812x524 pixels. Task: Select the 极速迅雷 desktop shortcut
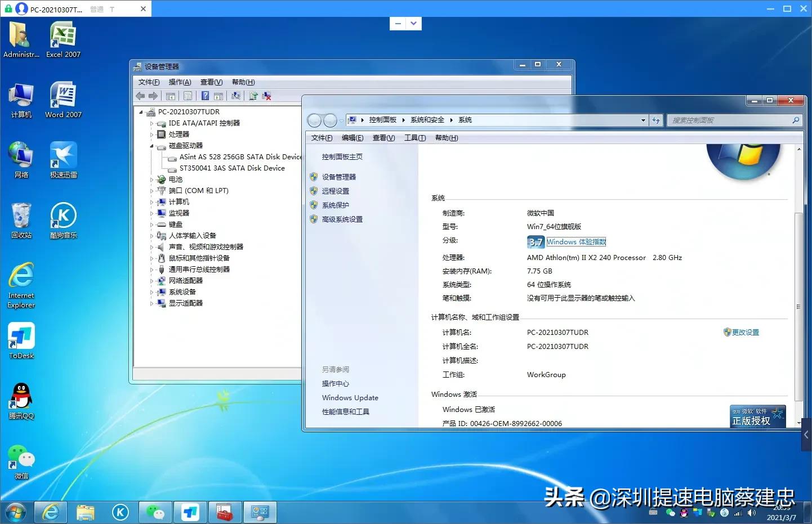point(63,160)
